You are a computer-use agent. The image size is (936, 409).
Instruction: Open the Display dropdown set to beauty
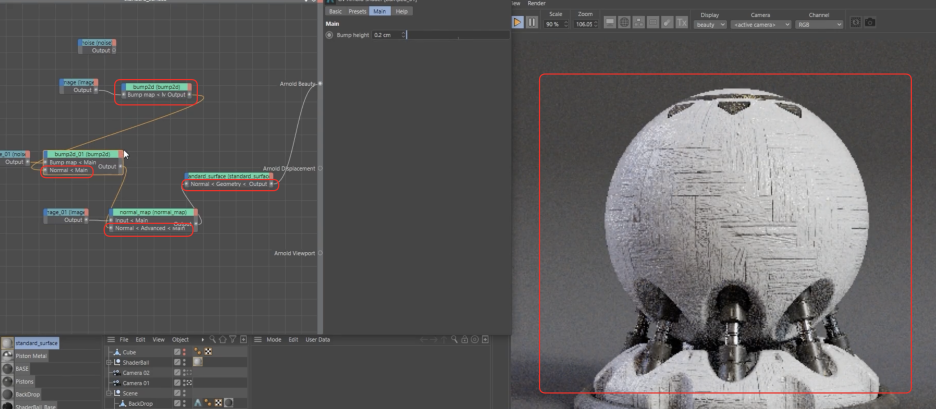click(x=710, y=24)
